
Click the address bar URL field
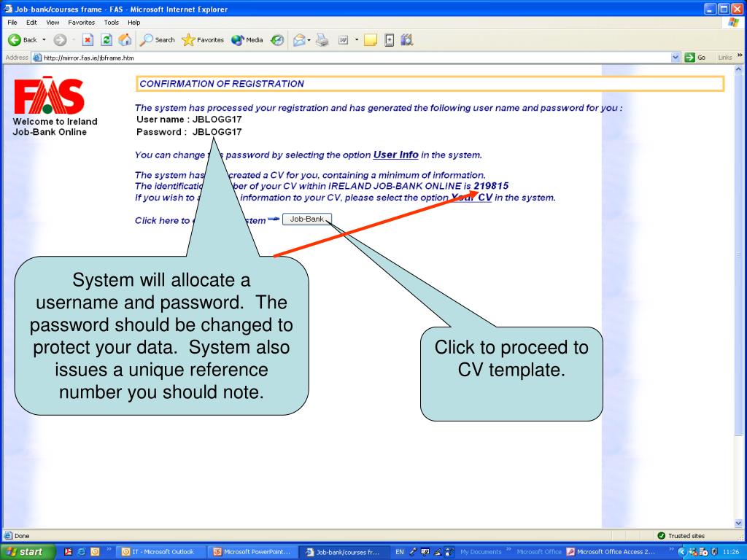[352, 58]
